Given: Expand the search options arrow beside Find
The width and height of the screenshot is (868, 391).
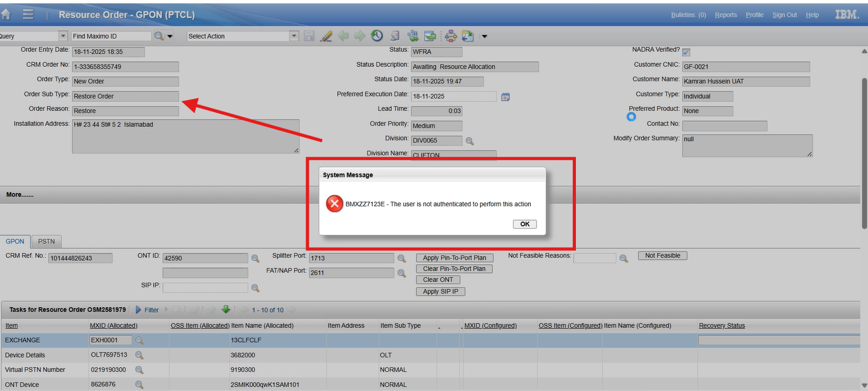Looking at the screenshot, I should coord(170,37).
